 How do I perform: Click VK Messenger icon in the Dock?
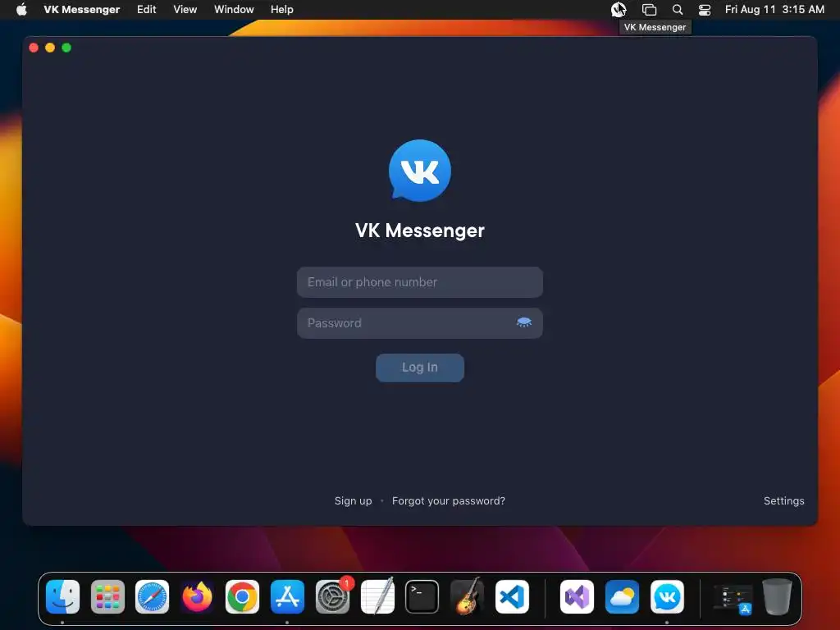(x=667, y=596)
